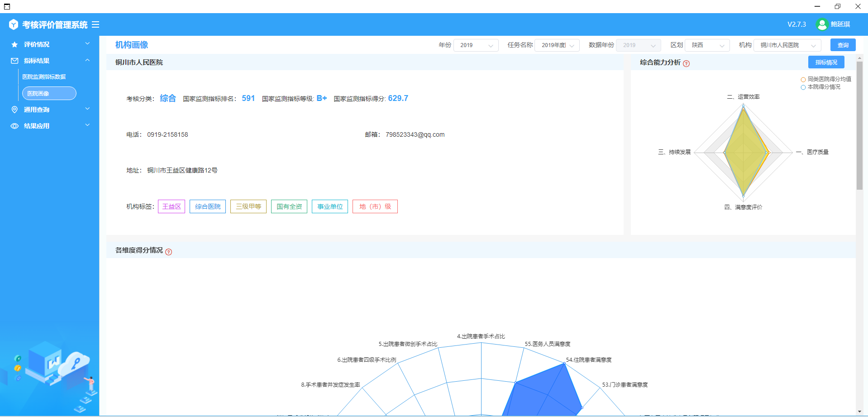The image size is (868, 417).
Task: Click the hexagon app logo icon
Action: 14,24
